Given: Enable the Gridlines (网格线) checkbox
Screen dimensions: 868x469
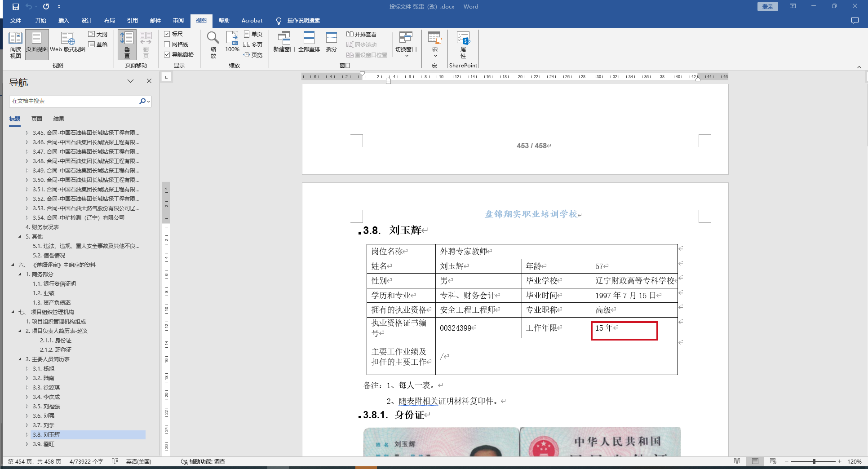Looking at the screenshot, I should tap(167, 44).
